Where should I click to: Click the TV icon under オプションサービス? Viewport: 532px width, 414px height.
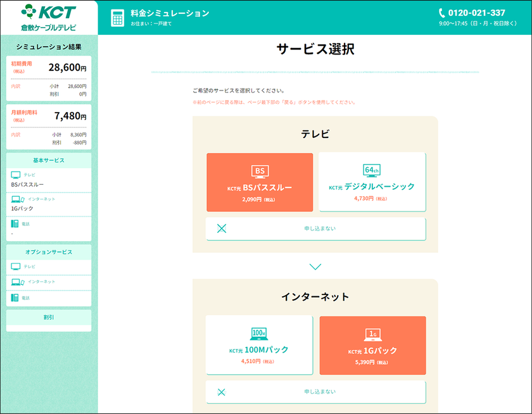tap(16, 267)
